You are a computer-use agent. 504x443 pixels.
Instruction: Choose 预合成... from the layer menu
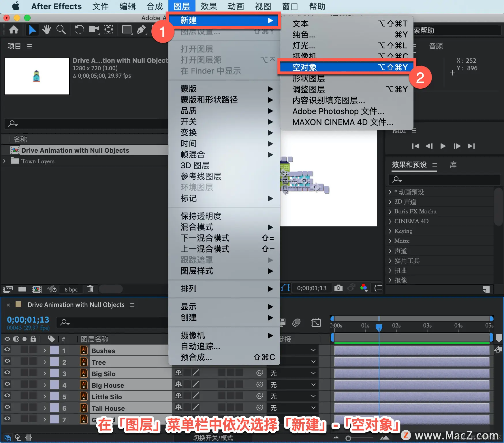click(x=225, y=357)
